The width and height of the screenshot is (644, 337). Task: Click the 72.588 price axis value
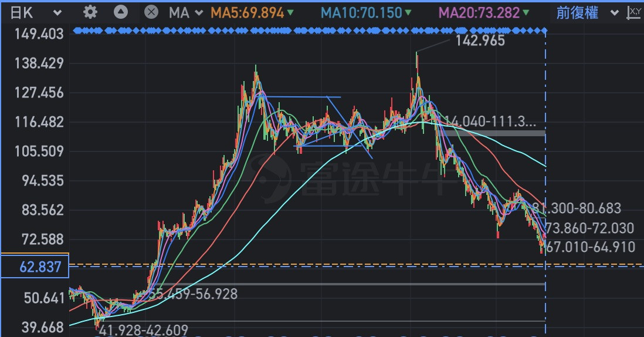43,239
